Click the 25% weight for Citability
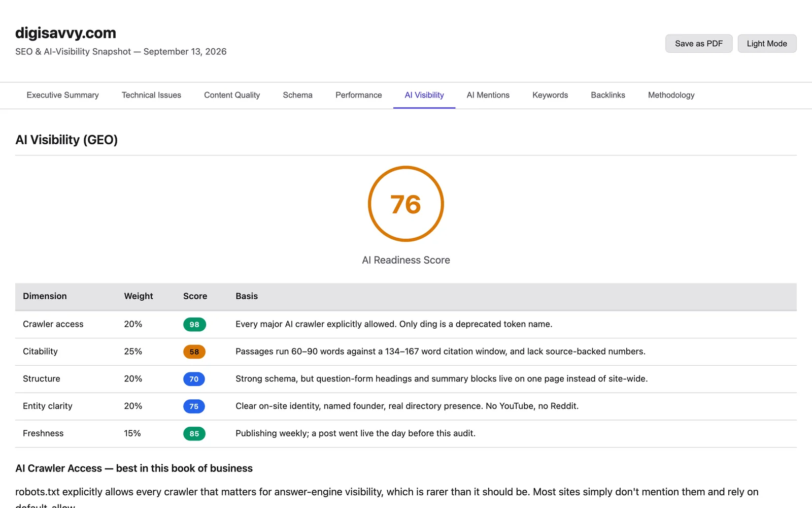Image resolution: width=812 pixels, height=508 pixels. [133, 352]
